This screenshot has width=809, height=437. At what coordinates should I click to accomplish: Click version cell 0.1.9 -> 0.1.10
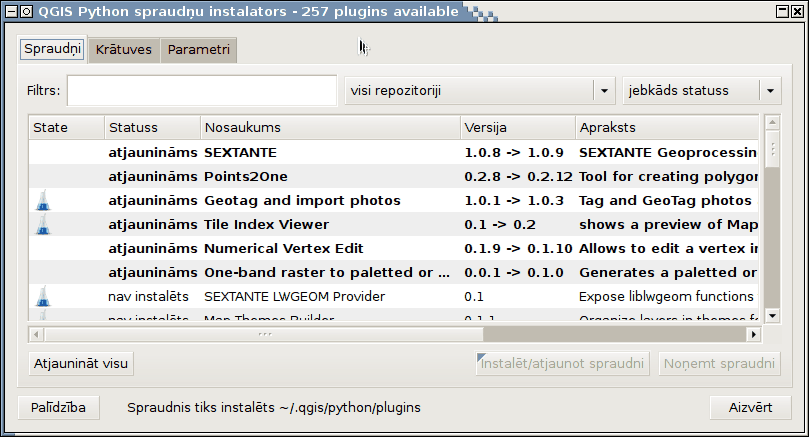point(519,248)
